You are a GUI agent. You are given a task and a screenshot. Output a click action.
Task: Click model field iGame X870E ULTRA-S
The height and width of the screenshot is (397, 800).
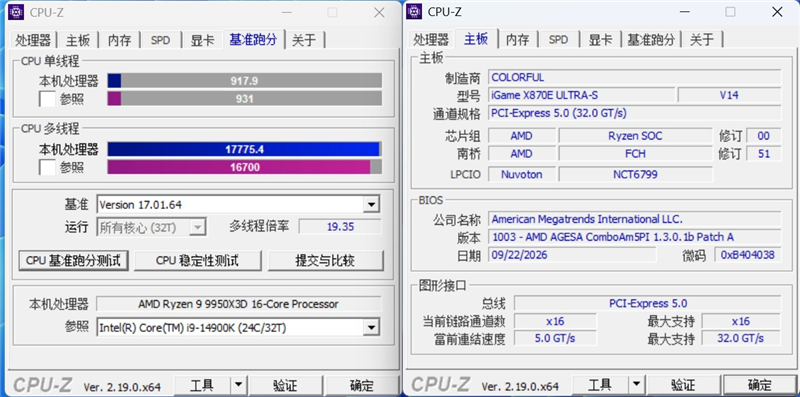point(581,95)
